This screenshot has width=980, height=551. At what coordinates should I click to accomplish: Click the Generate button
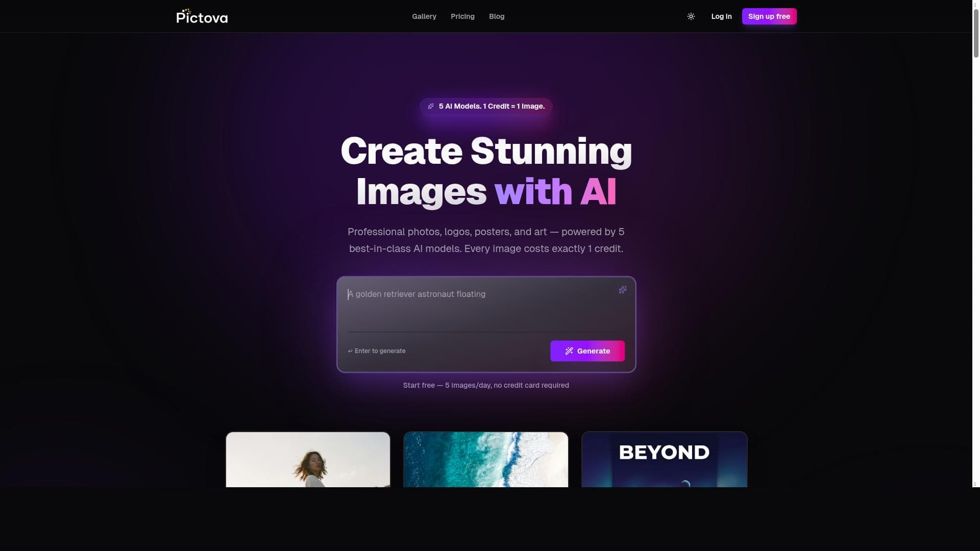click(x=587, y=351)
